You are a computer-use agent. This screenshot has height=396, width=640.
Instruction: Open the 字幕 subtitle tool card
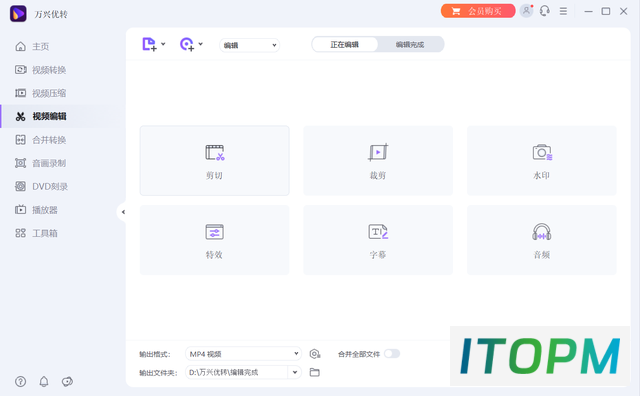click(x=378, y=240)
